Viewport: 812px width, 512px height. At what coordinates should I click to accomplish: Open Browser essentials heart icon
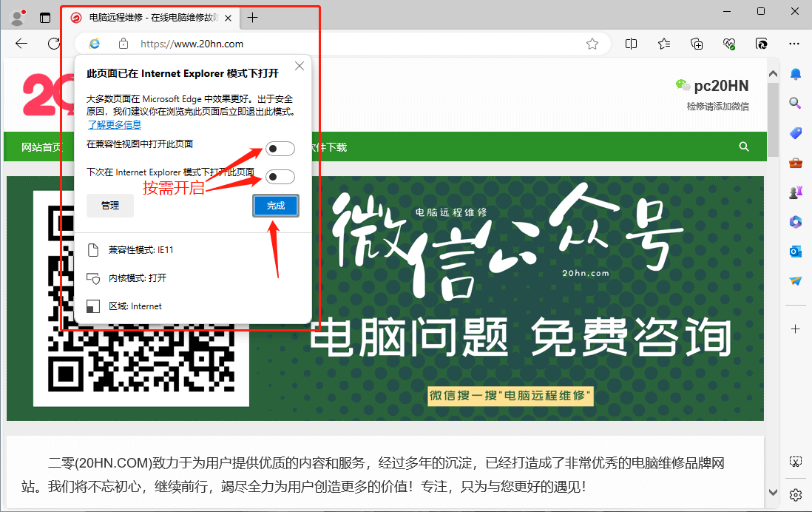click(x=729, y=44)
